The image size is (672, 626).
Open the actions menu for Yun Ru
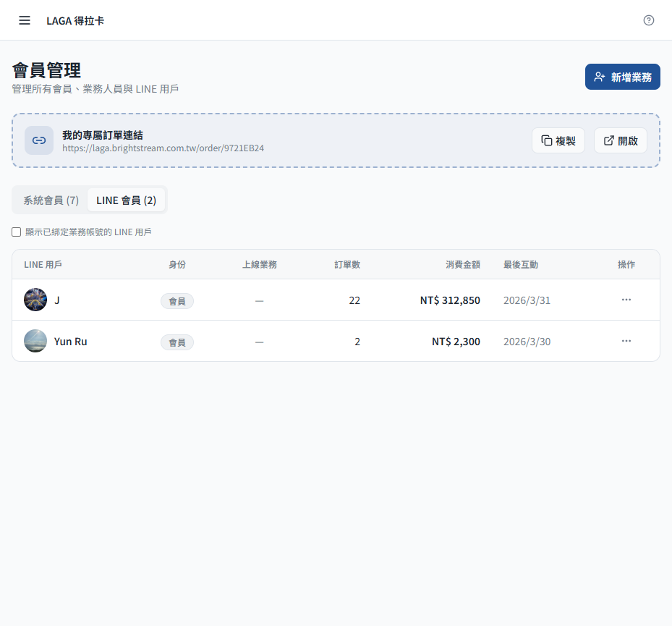(626, 341)
